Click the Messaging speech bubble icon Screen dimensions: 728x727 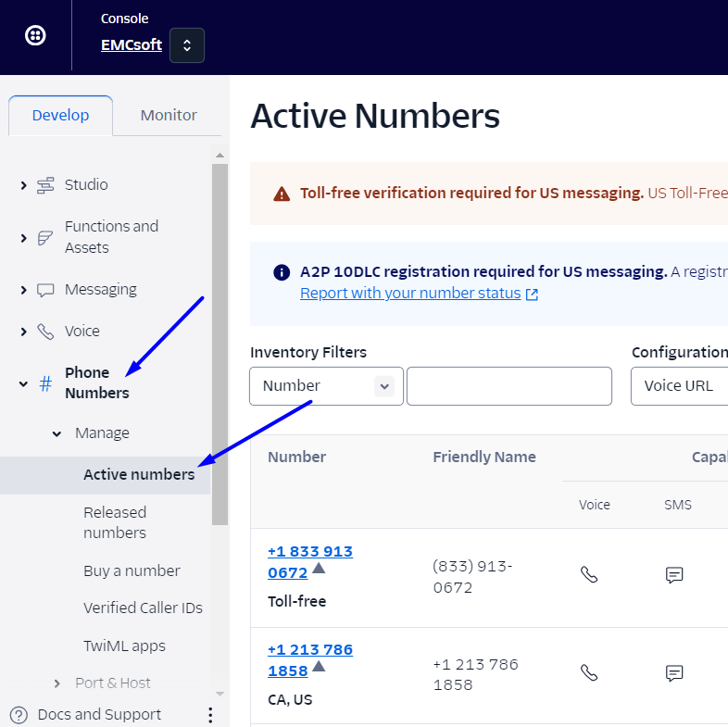tap(45, 291)
